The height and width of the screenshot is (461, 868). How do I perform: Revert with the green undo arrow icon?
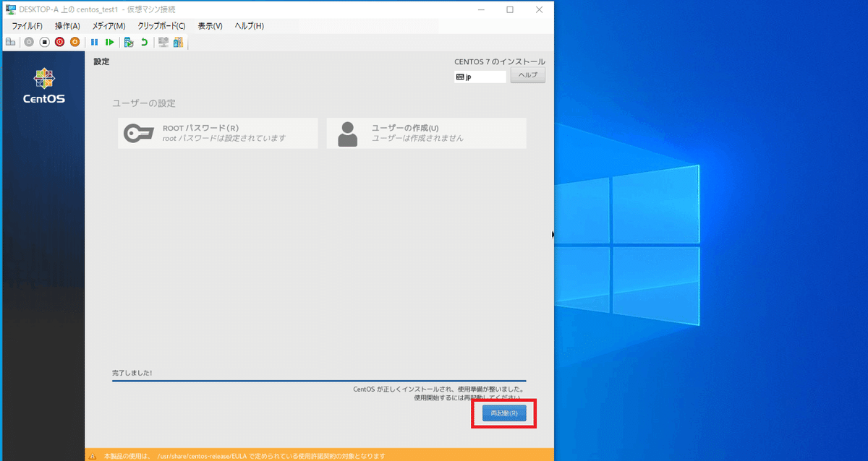[x=144, y=42]
